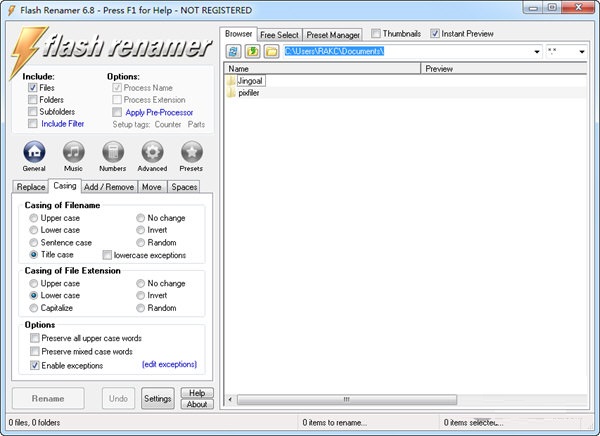Select the pixfiler folder name
Screen dimensions: 600x436
point(249,93)
